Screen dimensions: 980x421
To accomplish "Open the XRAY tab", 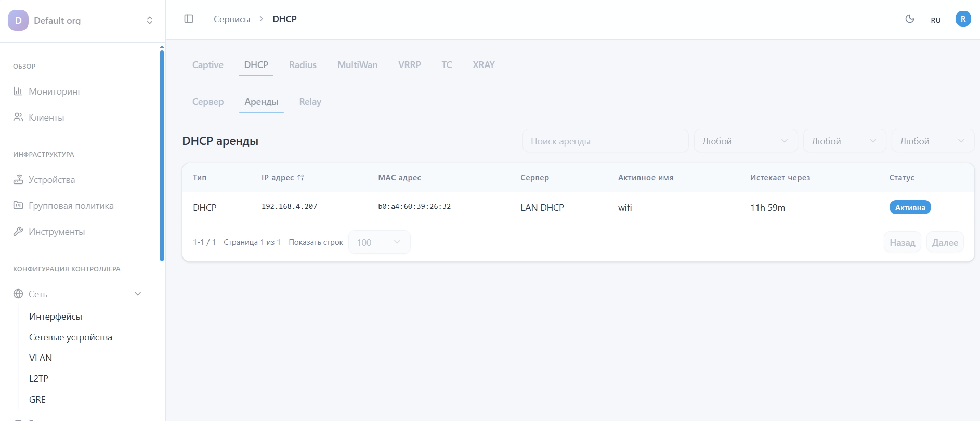I will coord(484,65).
